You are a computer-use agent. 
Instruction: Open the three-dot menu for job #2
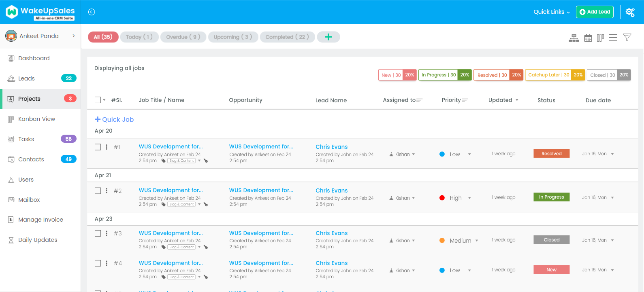coord(107,191)
